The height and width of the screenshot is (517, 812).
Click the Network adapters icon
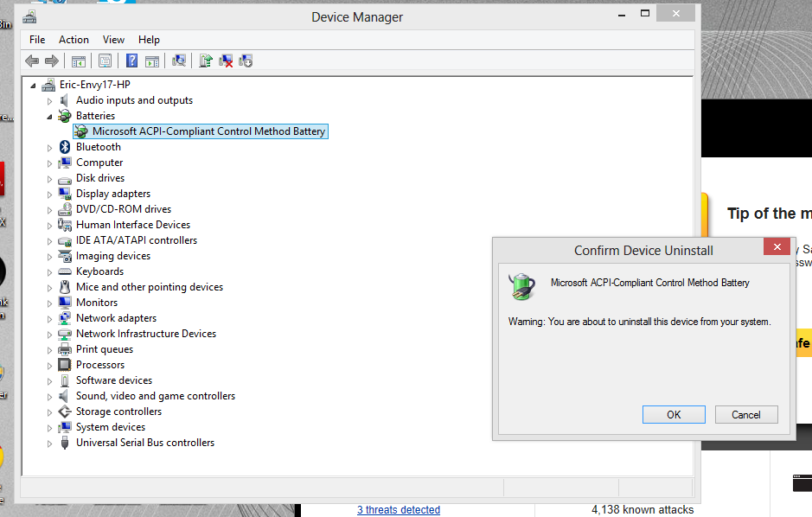point(65,318)
